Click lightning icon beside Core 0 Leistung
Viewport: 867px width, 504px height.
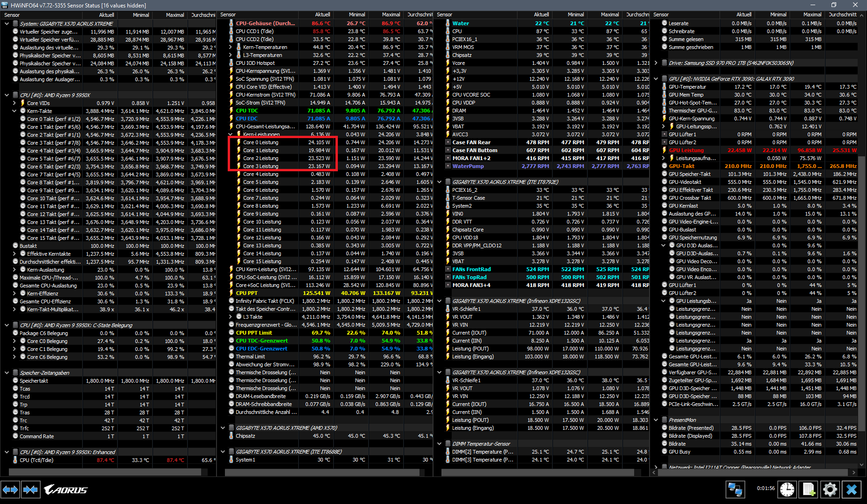(238, 142)
